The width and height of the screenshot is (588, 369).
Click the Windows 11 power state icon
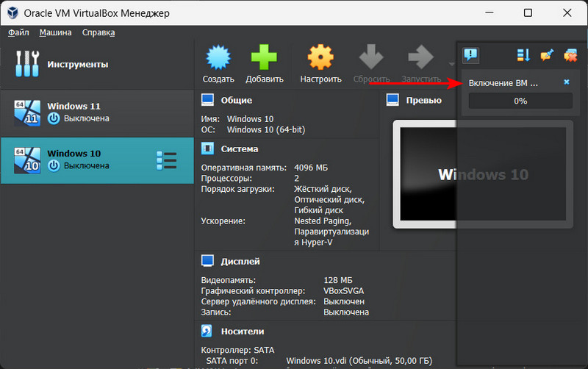(x=54, y=118)
